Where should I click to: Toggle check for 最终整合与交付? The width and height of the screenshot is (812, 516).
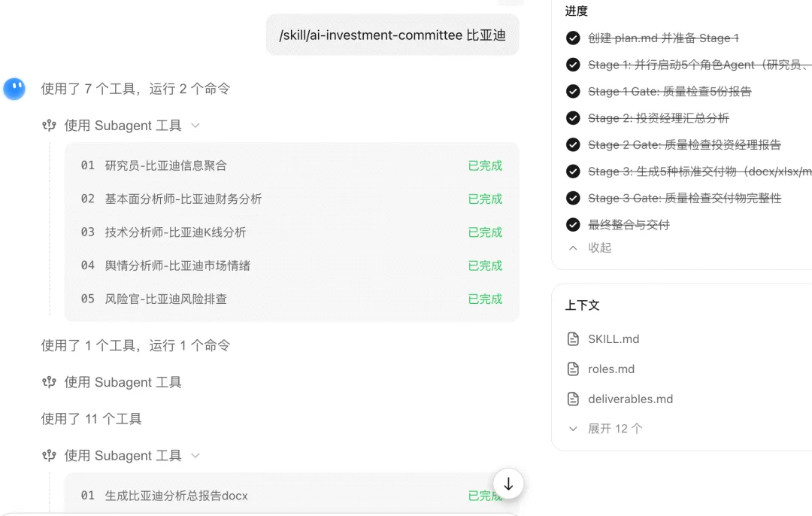(573, 225)
